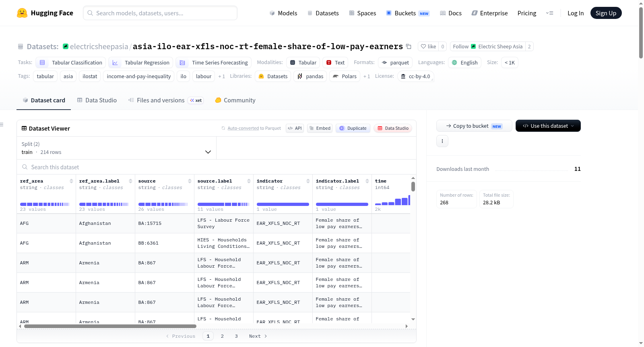
Task: Click the table vertical scrollbar thumb
Action: (x=413, y=187)
